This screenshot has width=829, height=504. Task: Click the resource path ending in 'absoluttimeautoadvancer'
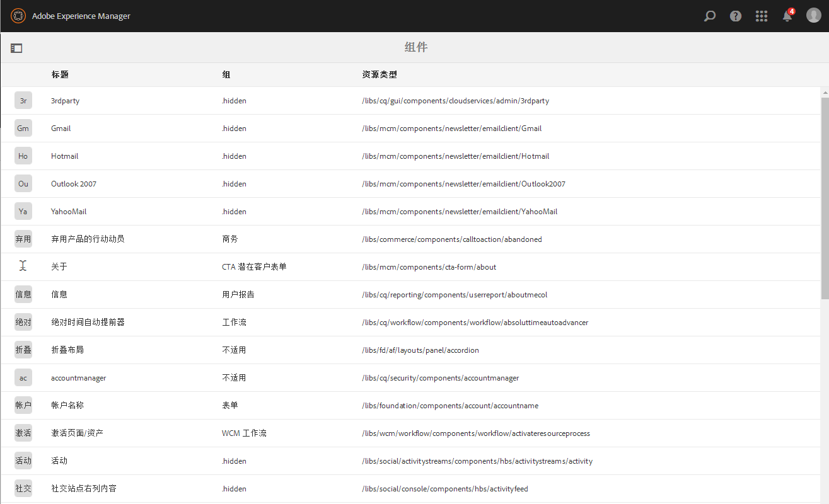(475, 323)
